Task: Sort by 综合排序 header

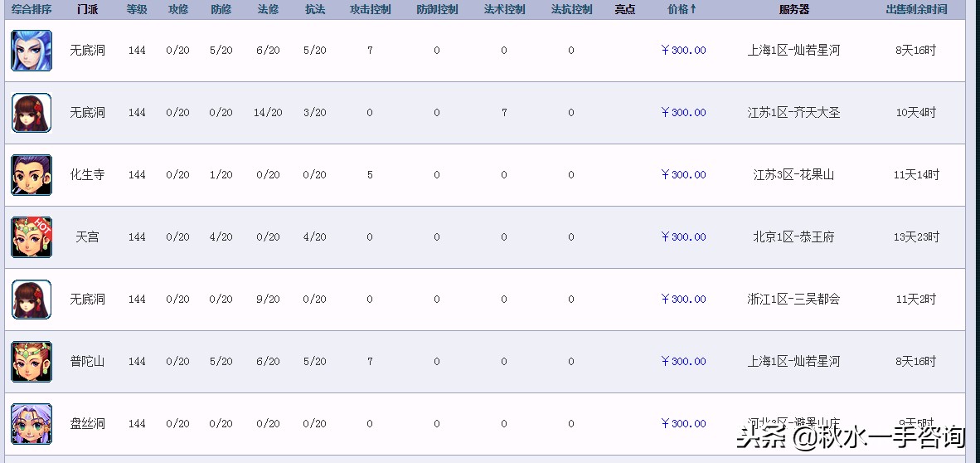Action: pyautogui.click(x=32, y=10)
